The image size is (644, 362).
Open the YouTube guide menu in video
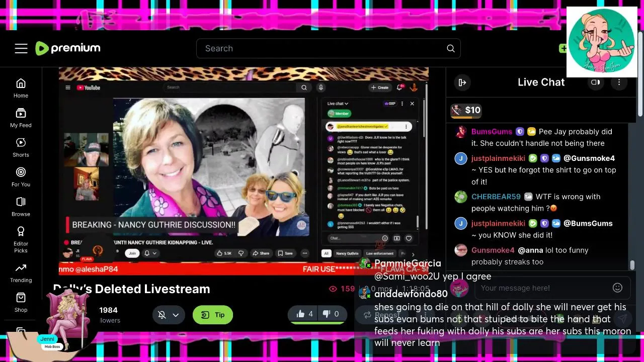click(68, 87)
